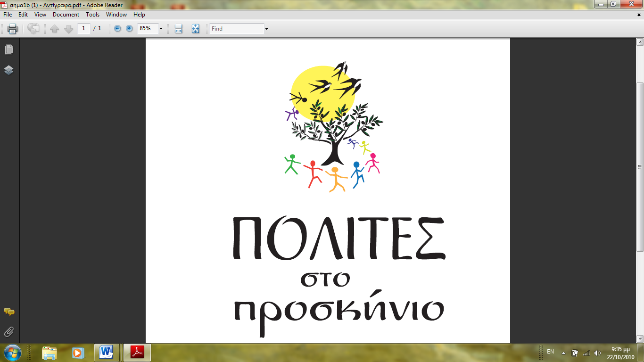Click the EN language indicator in tray
644x362 pixels.
pyautogui.click(x=550, y=352)
